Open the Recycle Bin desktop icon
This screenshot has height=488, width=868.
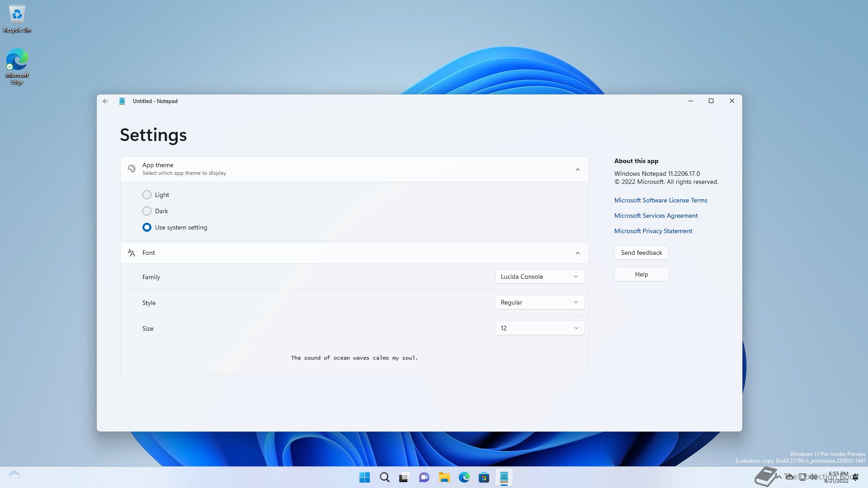tap(17, 19)
